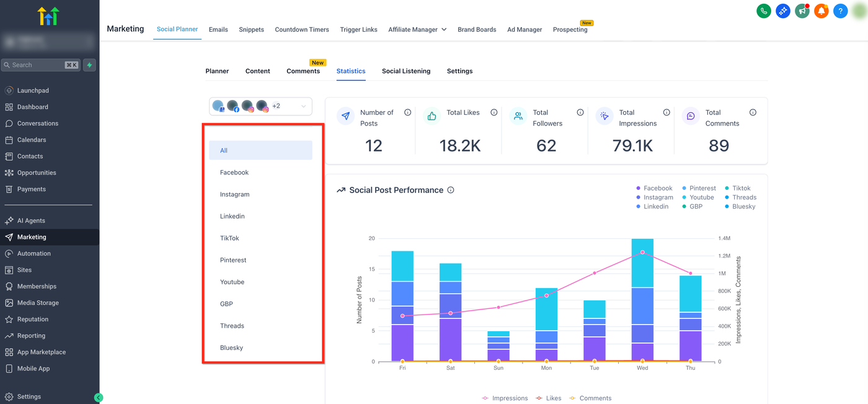Switch to the Social Listening tab
This screenshot has width=868, height=404.
[x=406, y=71]
